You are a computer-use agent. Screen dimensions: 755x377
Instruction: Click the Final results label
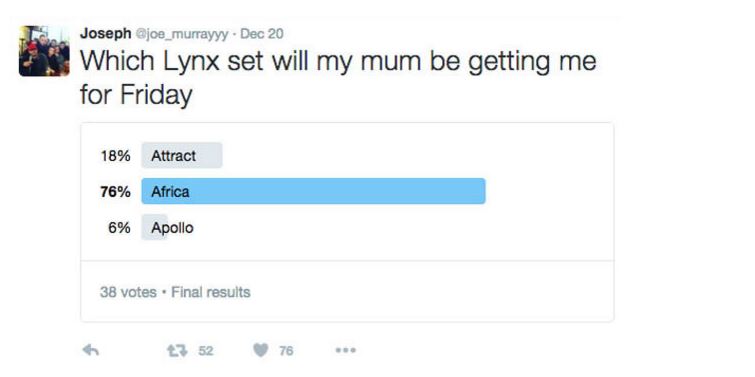[x=211, y=292]
